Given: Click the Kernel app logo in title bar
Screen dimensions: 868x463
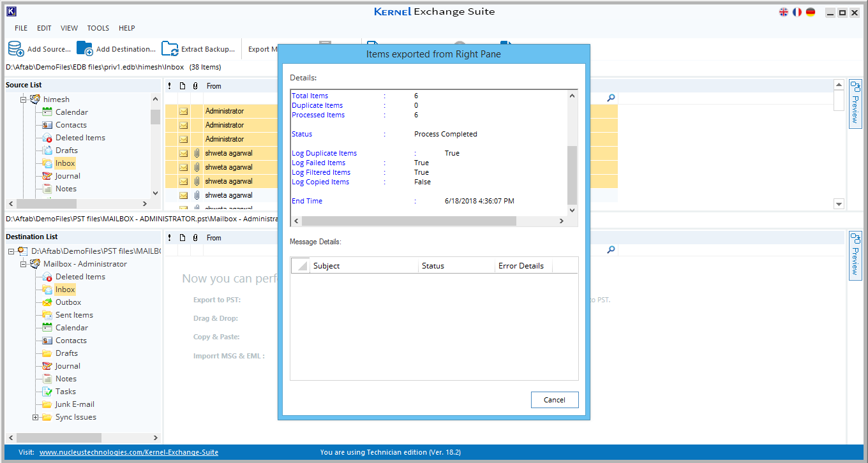Looking at the screenshot, I should click(11, 11).
